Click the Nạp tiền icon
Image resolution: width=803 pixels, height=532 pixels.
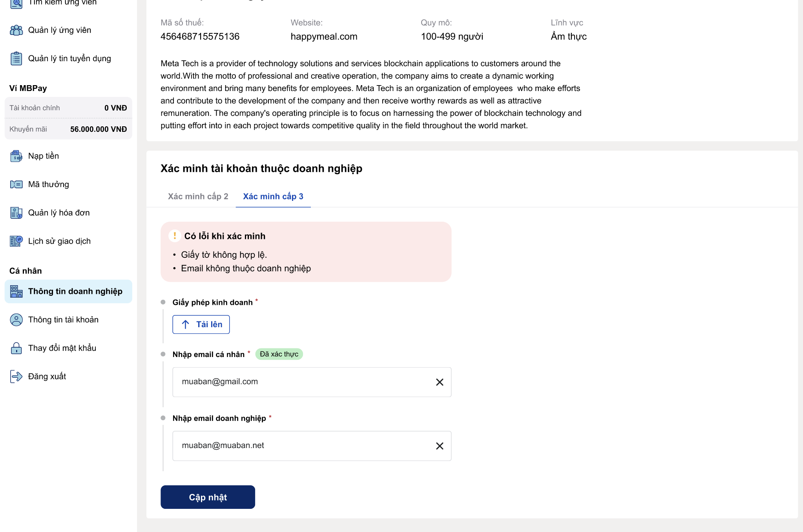pyautogui.click(x=16, y=156)
